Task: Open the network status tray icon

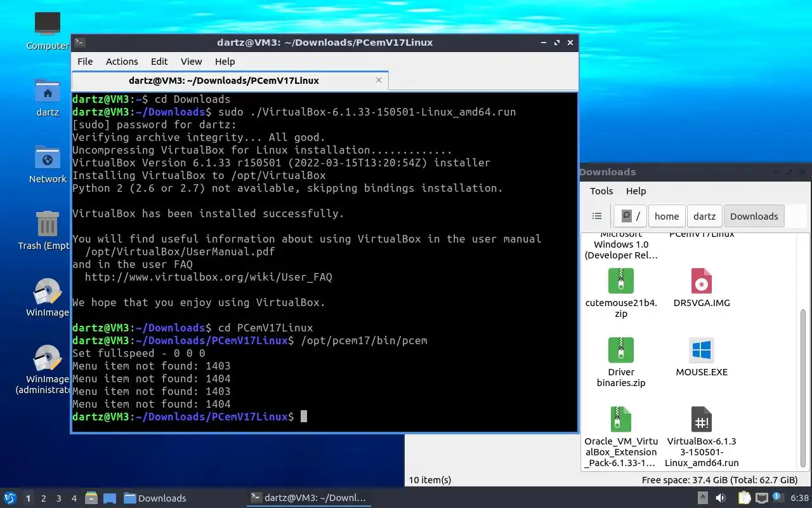Action: coord(761,498)
